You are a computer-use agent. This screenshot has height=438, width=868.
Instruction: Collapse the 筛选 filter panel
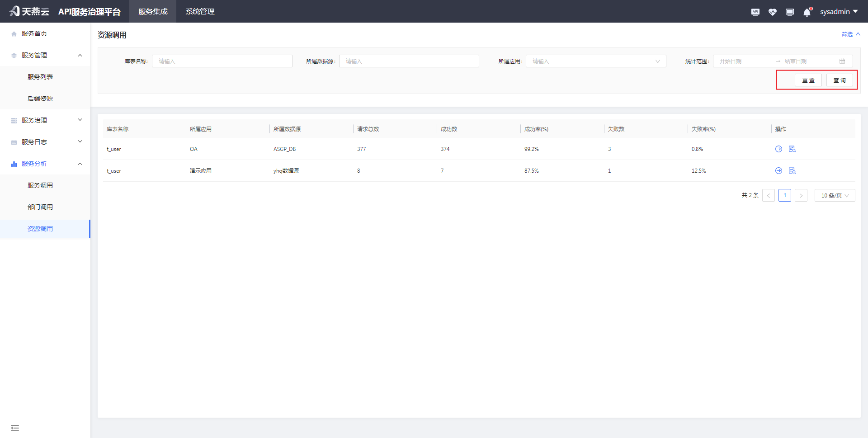pos(850,34)
